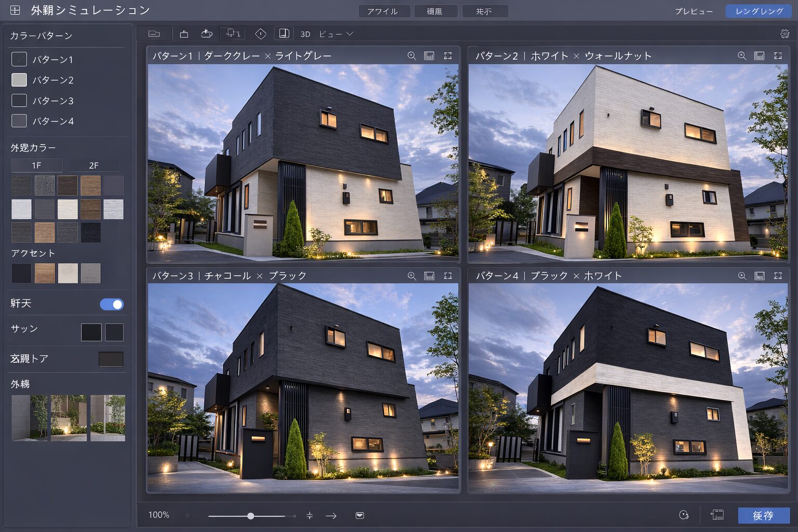Click the レンダリング button
Screen dimensions: 798x532
759,11
